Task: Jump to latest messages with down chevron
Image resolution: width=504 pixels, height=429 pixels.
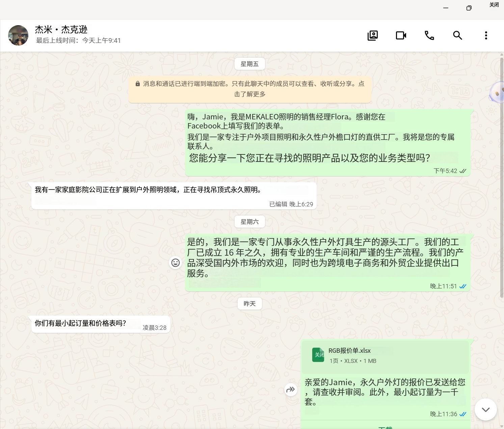Action: pyautogui.click(x=485, y=409)
